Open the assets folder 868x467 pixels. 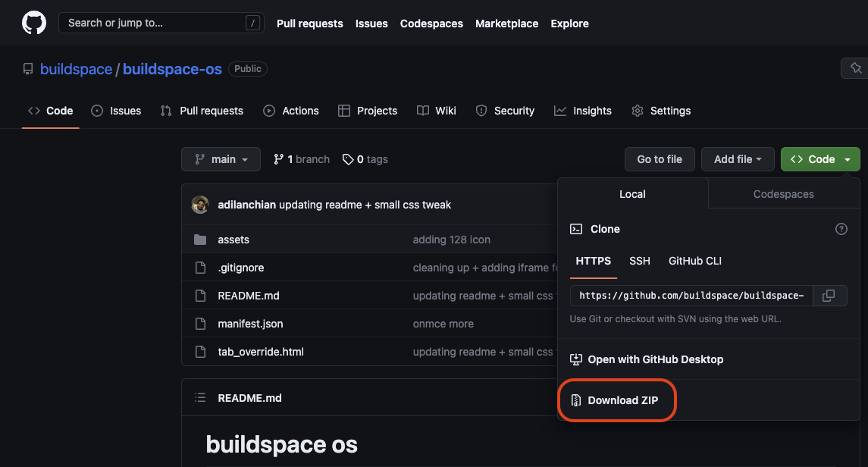[x=233, y=240]
